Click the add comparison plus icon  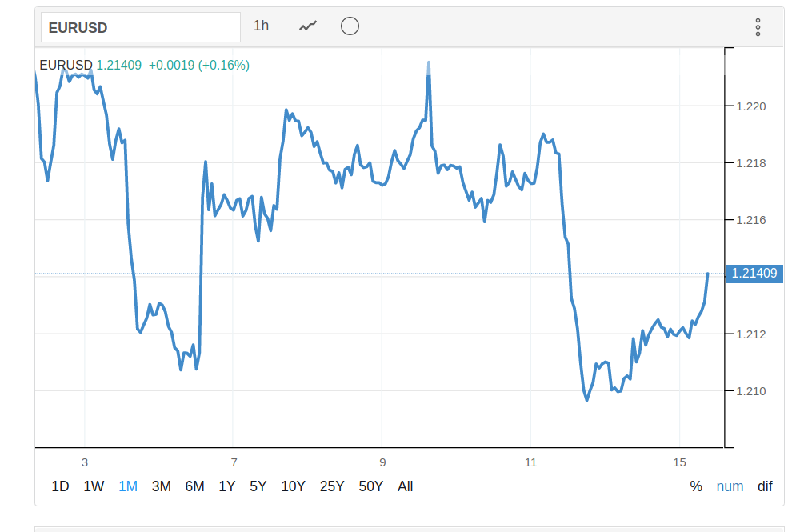pos(350,26)
